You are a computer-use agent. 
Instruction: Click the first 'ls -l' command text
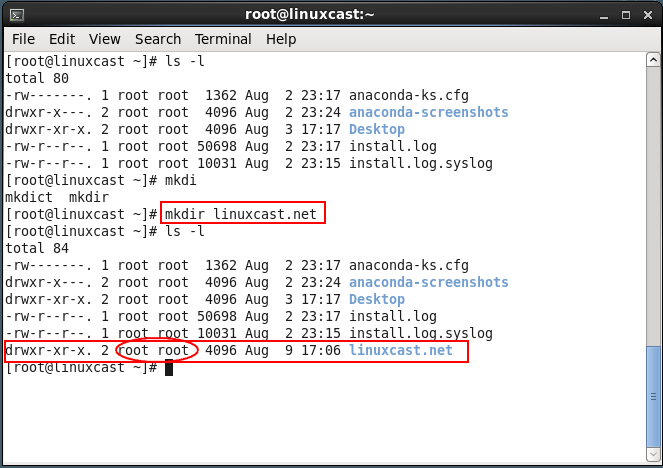(x=185, y=61)
